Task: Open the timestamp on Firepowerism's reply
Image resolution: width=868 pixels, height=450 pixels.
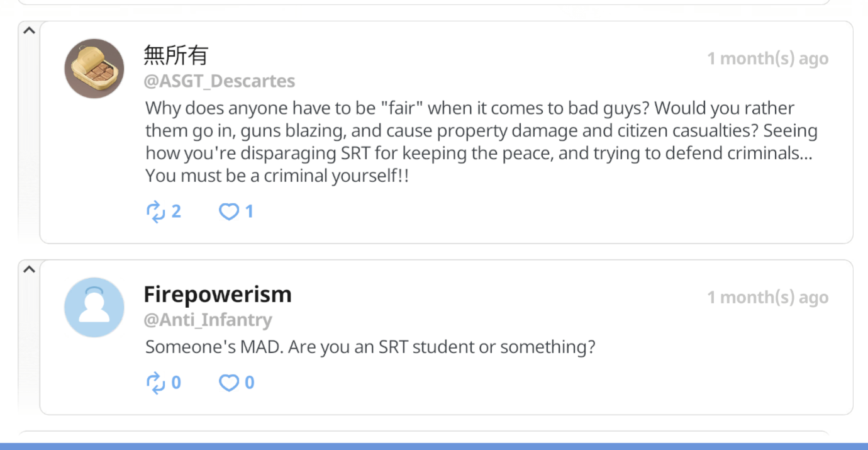Action: point(768,297)
